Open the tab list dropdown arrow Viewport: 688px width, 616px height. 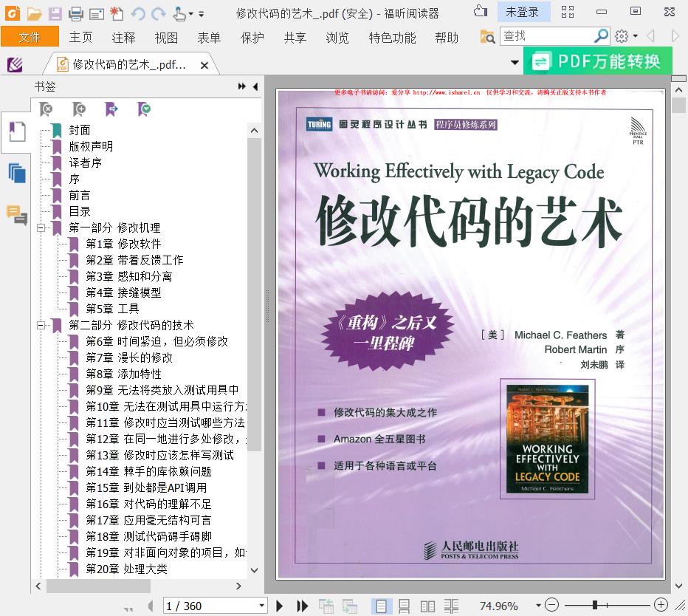pyautogui.click(x=515, y=63)
